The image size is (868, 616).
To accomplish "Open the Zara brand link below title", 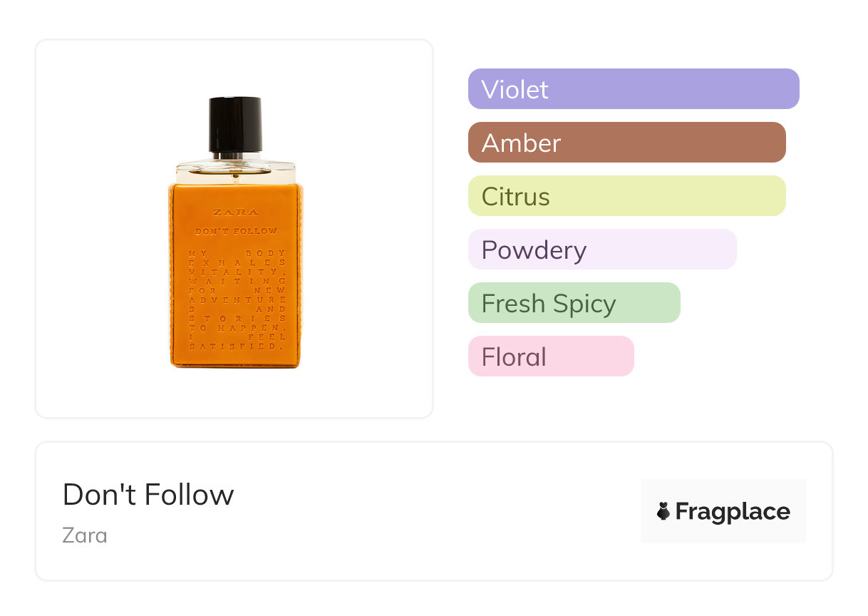I will point(85,535).
